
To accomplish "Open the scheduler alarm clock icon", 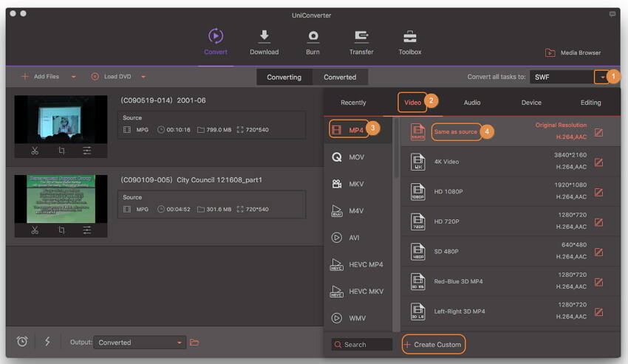I will (22, 342).
